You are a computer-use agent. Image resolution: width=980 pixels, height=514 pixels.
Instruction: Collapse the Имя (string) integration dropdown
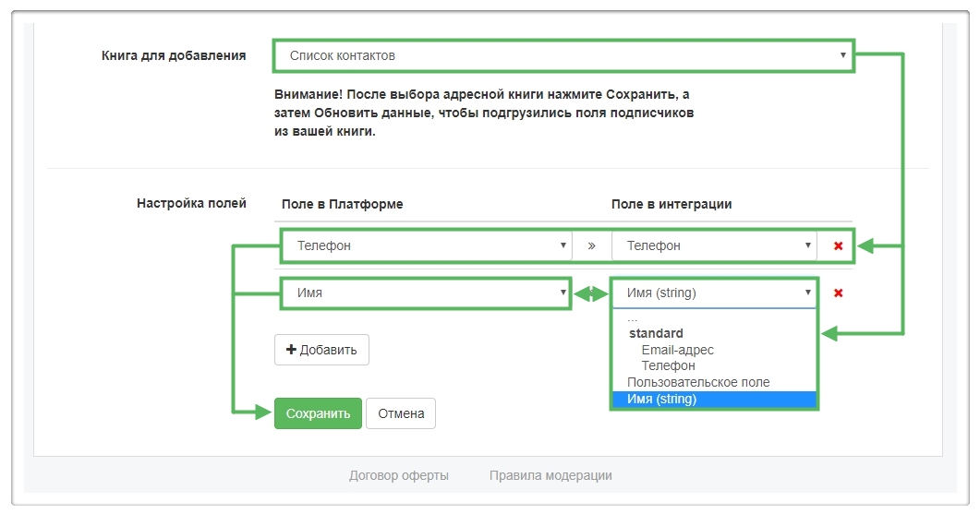(714, 293)
